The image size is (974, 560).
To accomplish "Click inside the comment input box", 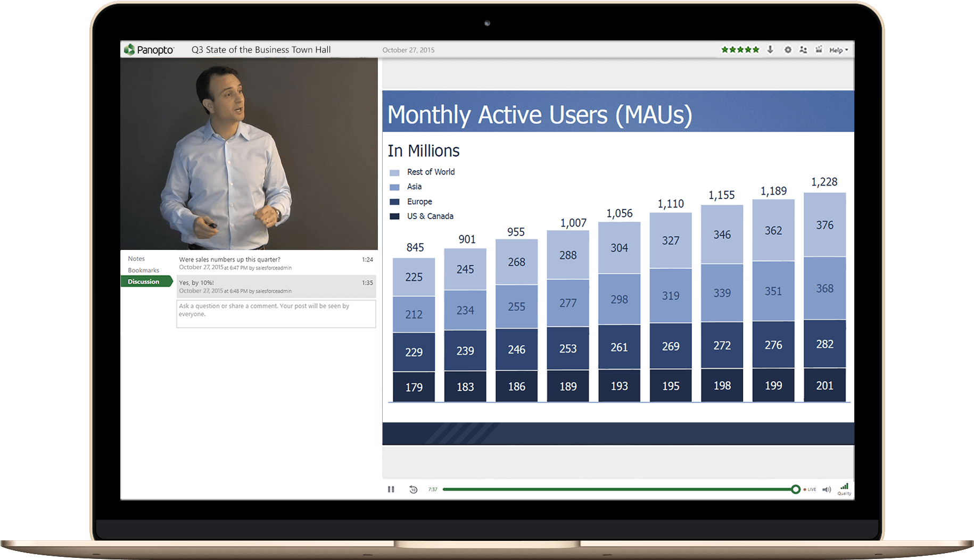I will point(276,313).
